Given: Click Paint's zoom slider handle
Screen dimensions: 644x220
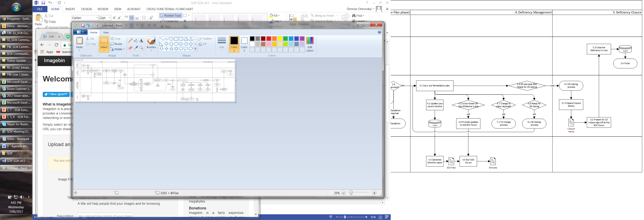Looking at the screenshot, I should [351, 193].
